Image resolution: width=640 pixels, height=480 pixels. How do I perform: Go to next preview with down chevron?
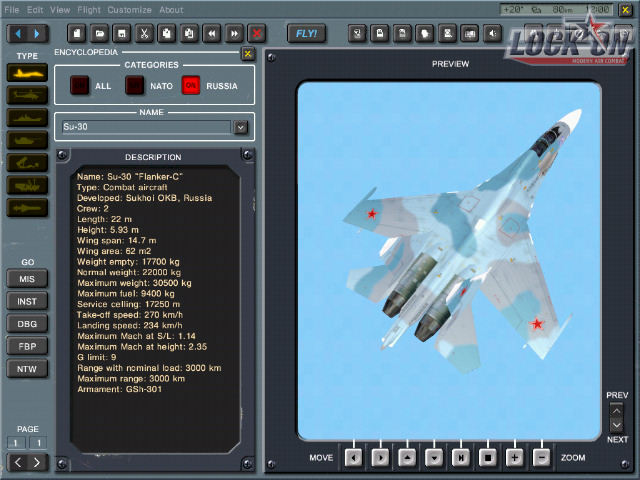[x=617, y=426]
